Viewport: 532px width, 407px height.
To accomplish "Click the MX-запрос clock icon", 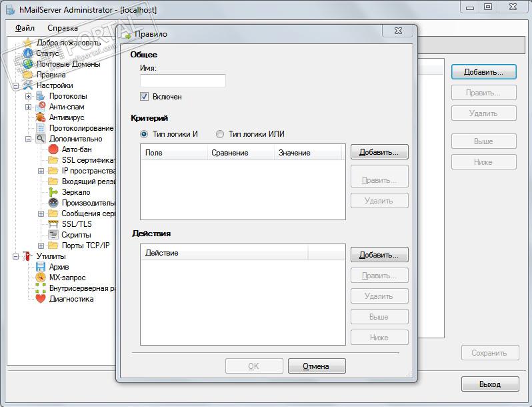I will tap(41, 278).
